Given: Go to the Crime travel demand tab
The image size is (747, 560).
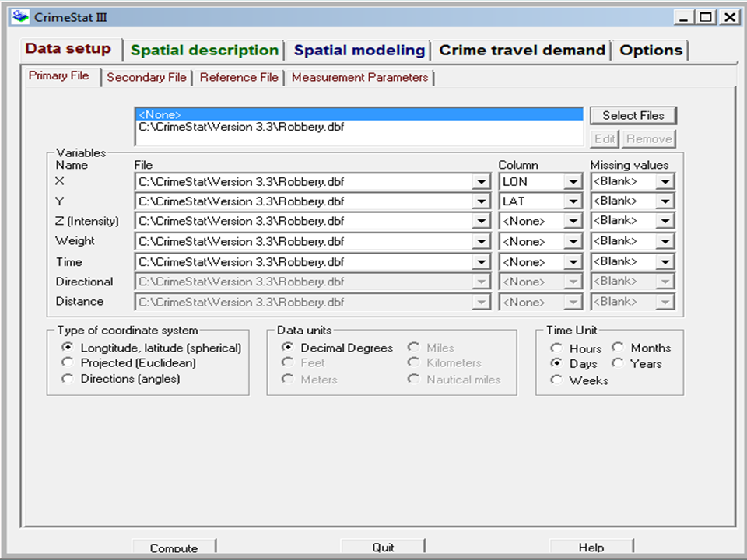Looking at the screenshot, I should click(x=521, y=51).
